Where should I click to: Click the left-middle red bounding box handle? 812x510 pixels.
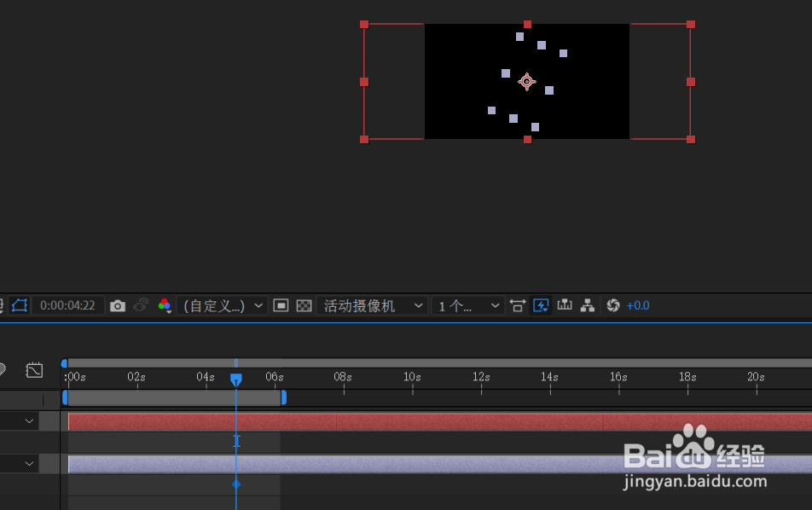tap(364, 82)
